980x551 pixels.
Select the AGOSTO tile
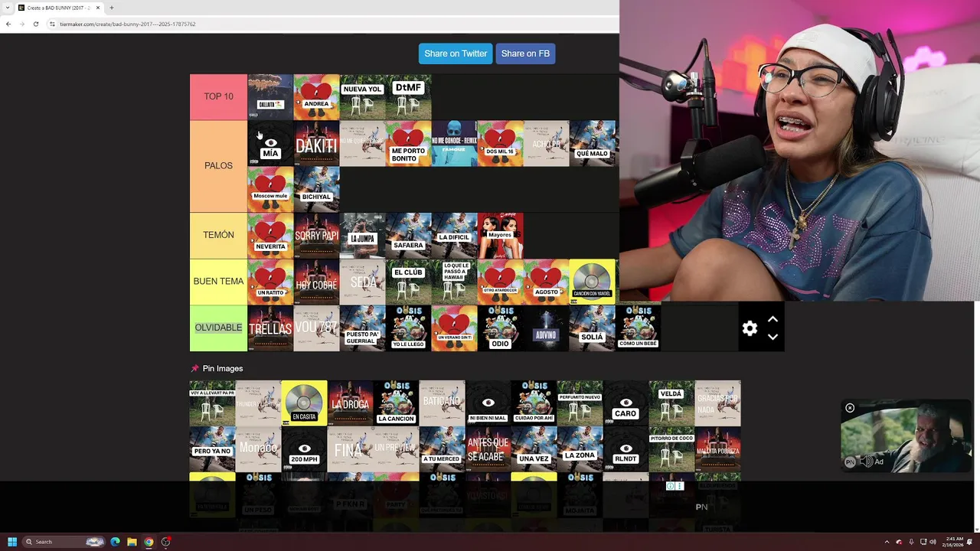pos(546,282)
